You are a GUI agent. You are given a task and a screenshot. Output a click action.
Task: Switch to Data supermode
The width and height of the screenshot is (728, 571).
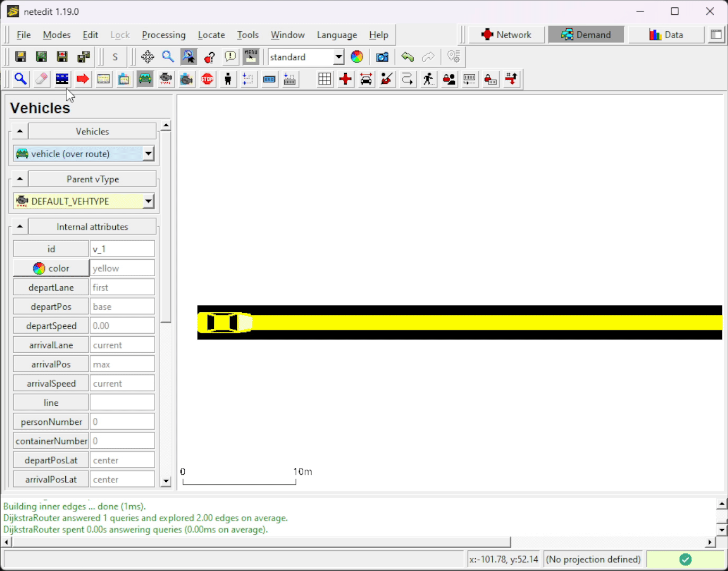tap(665, 35)
